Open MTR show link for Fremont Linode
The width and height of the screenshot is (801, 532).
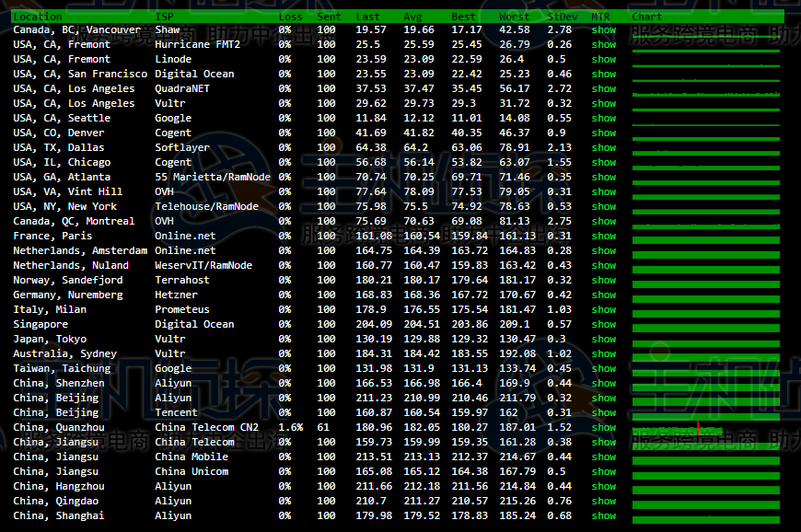pyautogui.click(x=603, y=59)
